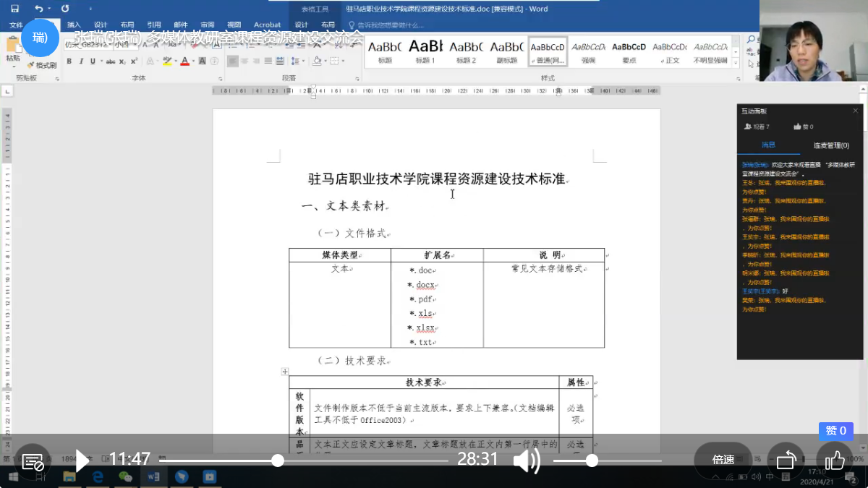The image size is (868, 488).
Task: Select the 要点 strong style
Action: point(629,51)
